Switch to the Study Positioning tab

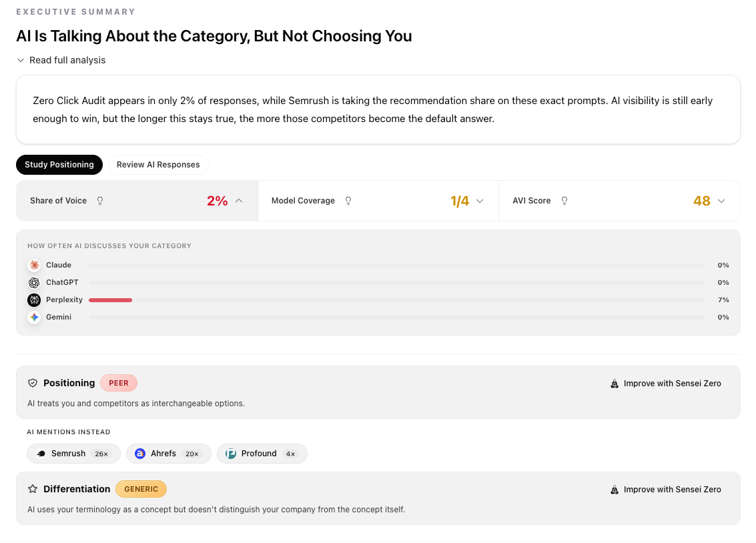(59, 165)
